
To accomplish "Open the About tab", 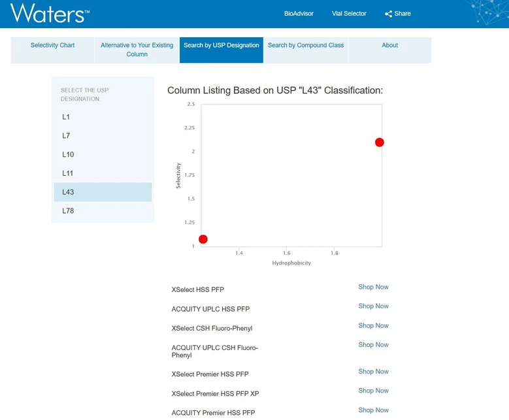I will click(390, 50).
